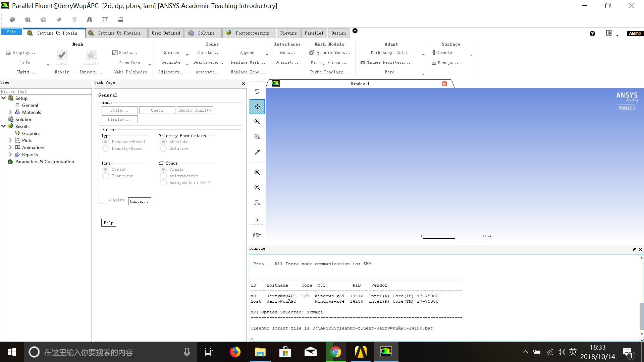Image resolution: width=644 pixels, height=362 pixels.
Task: Open File Explorer from the taskbar
Action: [x=260, y=352]
